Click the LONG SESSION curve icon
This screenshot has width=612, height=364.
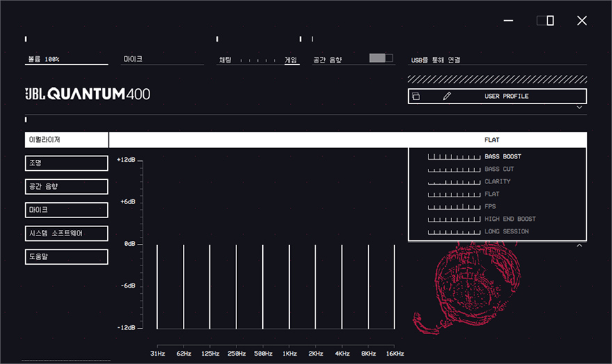[x=454, y=231]
